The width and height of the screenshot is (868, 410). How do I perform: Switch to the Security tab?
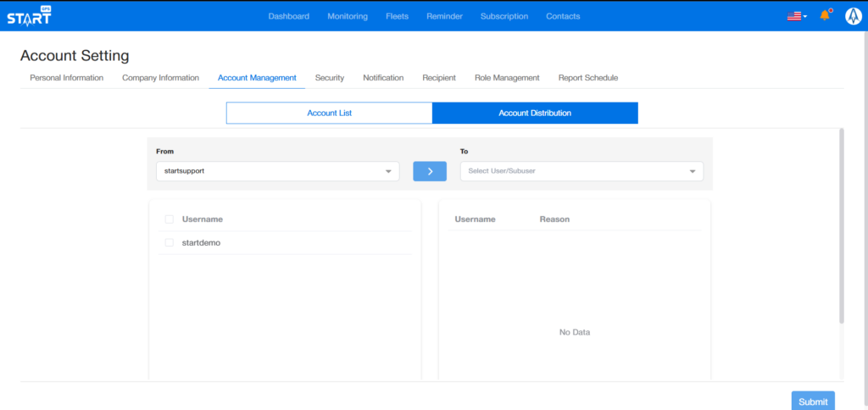coord(330,78)
